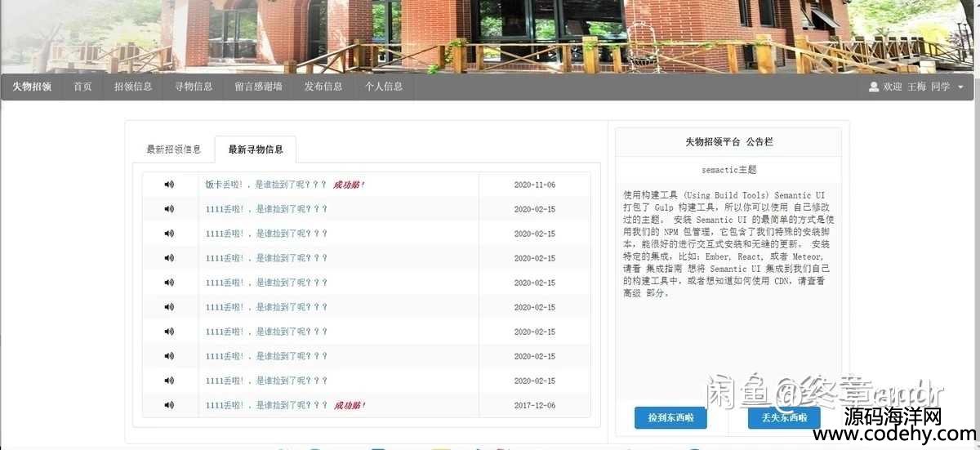Image resolution: width=980 pixels, height=450 pixels.
Task: Click the speaker icon in the second list row
Action: click(x=169, y=209)
